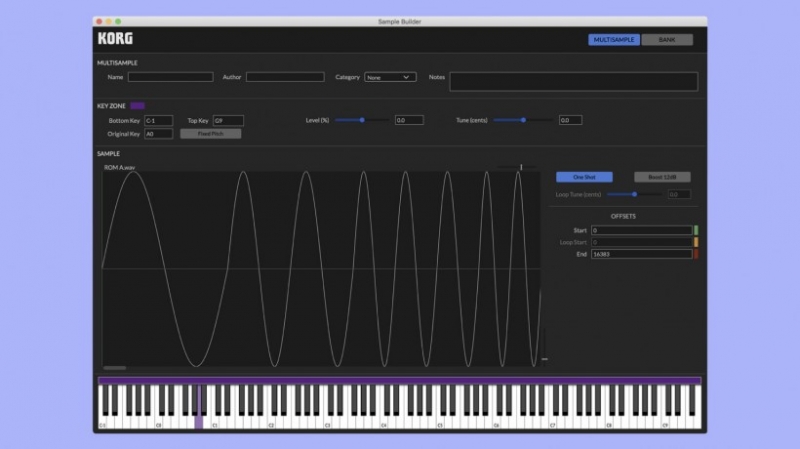Click the Tune (cents) slider handle
This screenshot has height=449, width=800.
(523, 120)
